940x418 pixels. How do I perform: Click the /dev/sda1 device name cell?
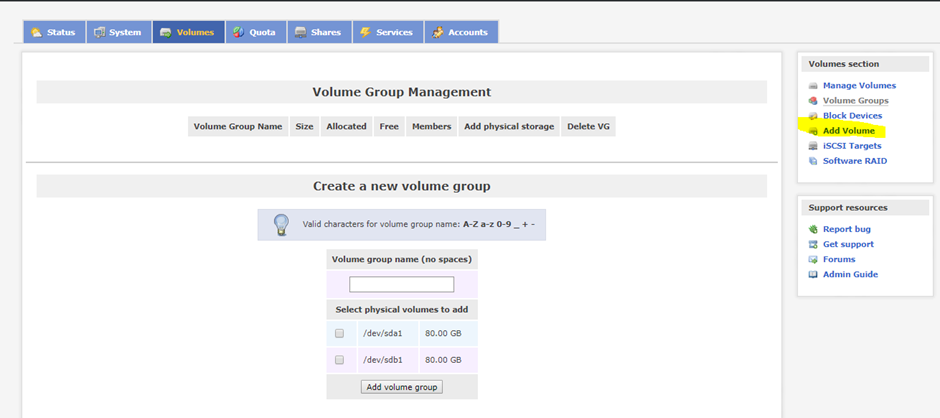(x=388, y=333)
